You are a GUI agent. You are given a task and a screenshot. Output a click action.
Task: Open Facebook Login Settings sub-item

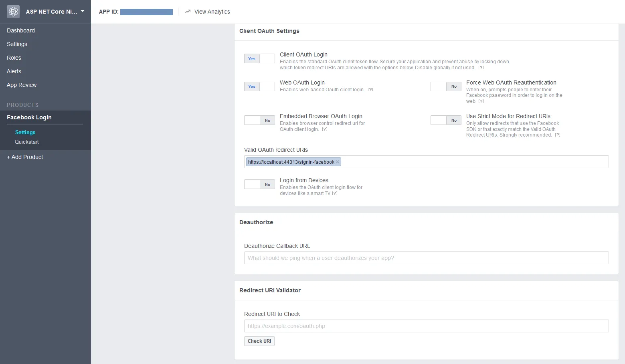coord(25,132)
